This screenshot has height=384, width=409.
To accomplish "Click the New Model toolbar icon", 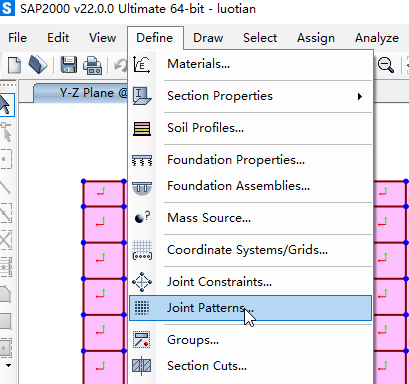I will [x=14, y=65].
